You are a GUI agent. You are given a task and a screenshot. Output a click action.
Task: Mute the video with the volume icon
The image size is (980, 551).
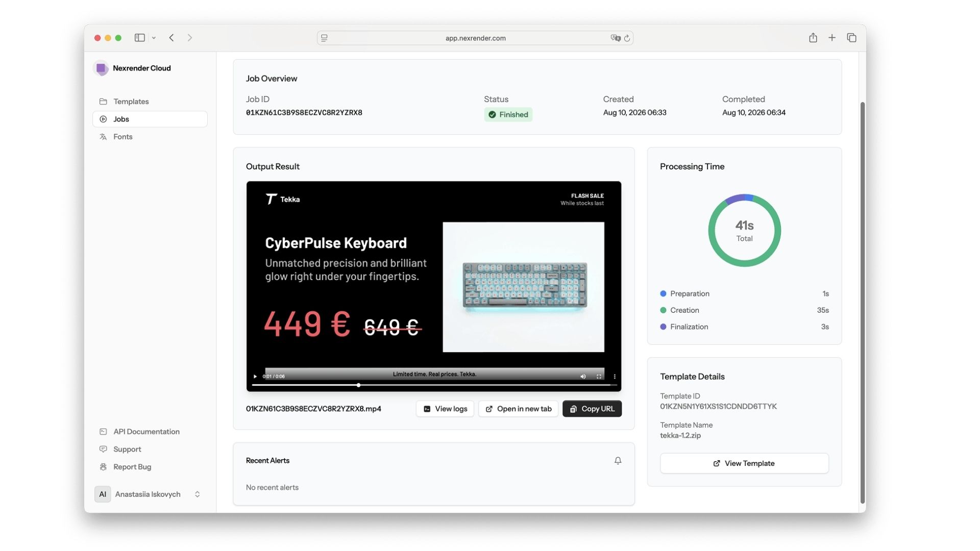click(x=583, y=377)
